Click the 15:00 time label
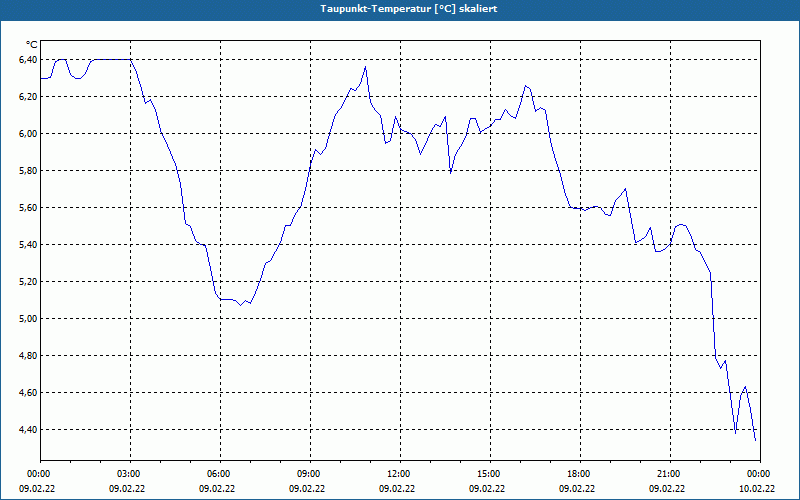Screen dimensions: 800x500 pos(490,474)
